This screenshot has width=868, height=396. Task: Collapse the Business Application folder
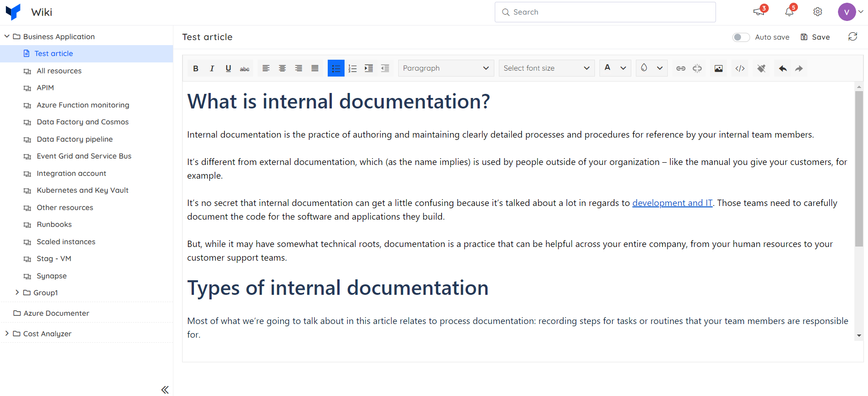pos(7,36)
